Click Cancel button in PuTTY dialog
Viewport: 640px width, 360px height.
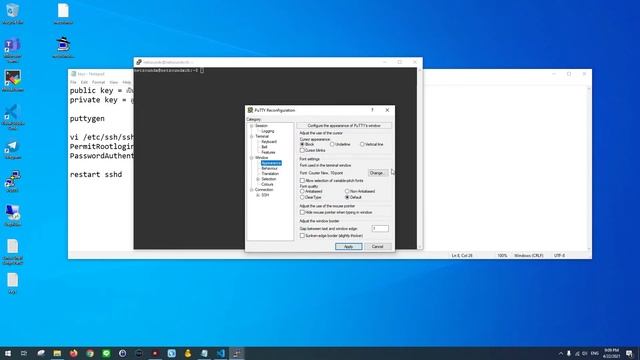coord(378,247)
